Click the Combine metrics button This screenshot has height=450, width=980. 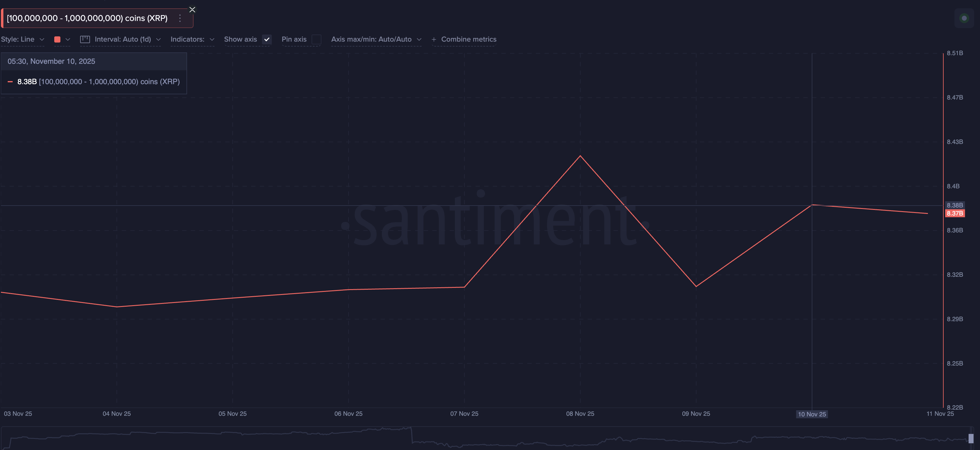[469, 39]
